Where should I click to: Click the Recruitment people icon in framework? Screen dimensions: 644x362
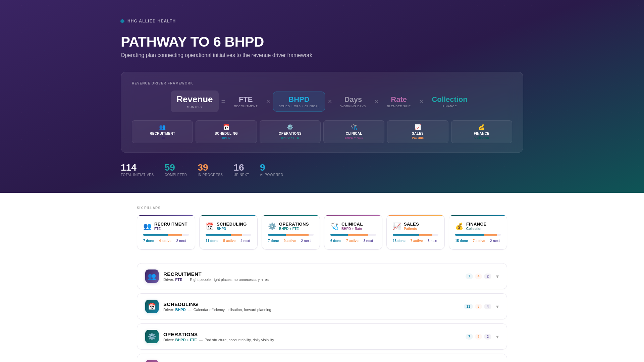click(162, 127)
